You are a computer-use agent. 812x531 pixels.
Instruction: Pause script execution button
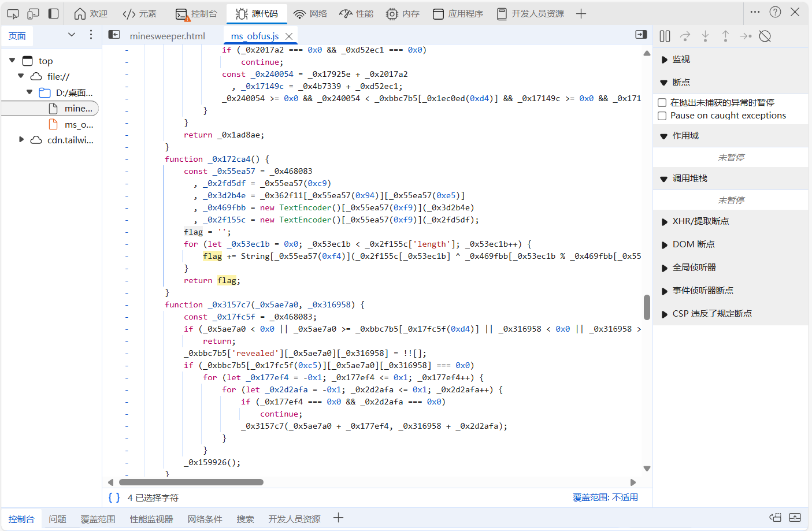point(665,36)
